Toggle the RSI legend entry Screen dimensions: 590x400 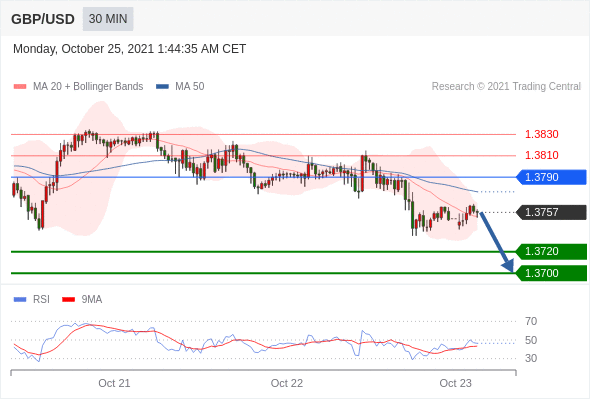(x=32, y=300)
